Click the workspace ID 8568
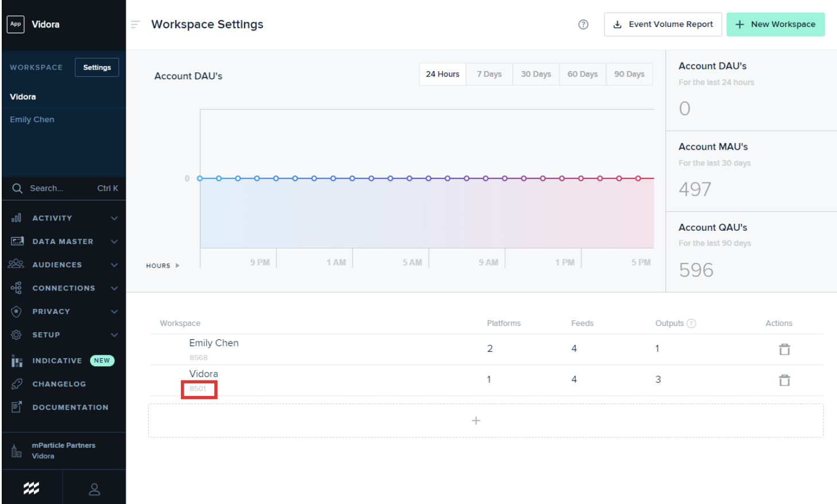 click(x=199, y=358)
